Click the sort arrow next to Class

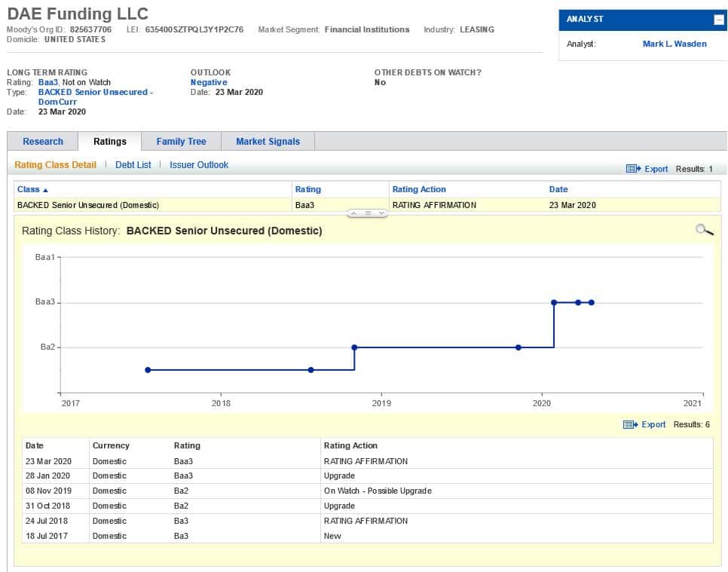click(45, 190)
